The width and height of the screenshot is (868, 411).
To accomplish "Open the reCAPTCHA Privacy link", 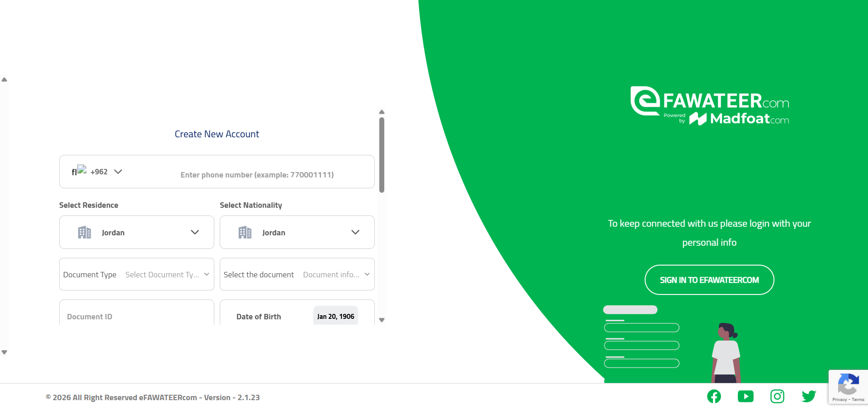I will click(840, 400).
